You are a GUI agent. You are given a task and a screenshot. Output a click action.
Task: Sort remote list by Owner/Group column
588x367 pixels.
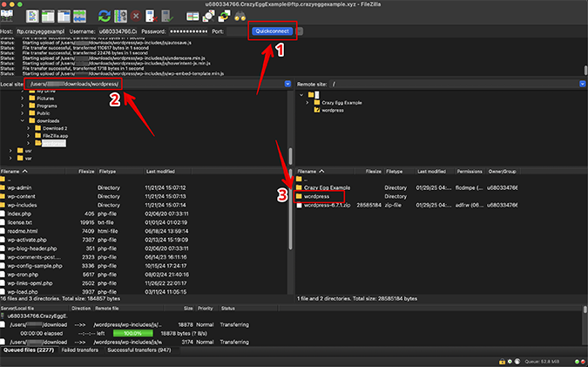tap(503, 171)
